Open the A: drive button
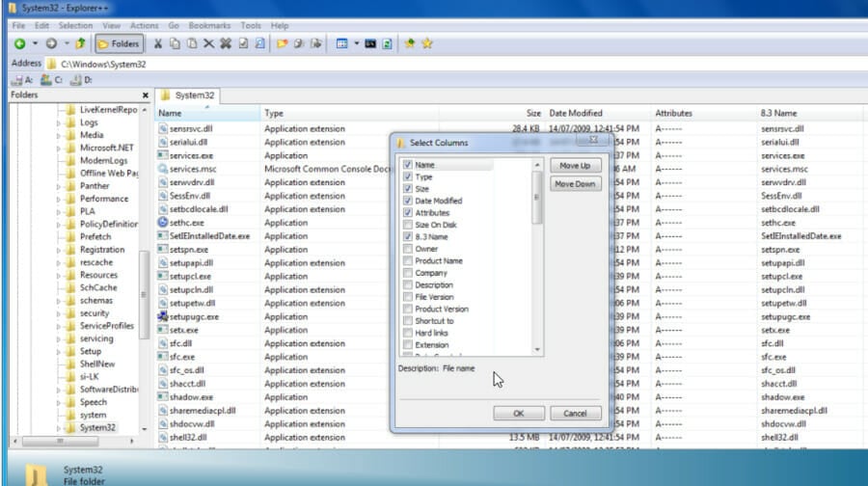868x486 pixels. pyautogui.click(x=22, y=80)
